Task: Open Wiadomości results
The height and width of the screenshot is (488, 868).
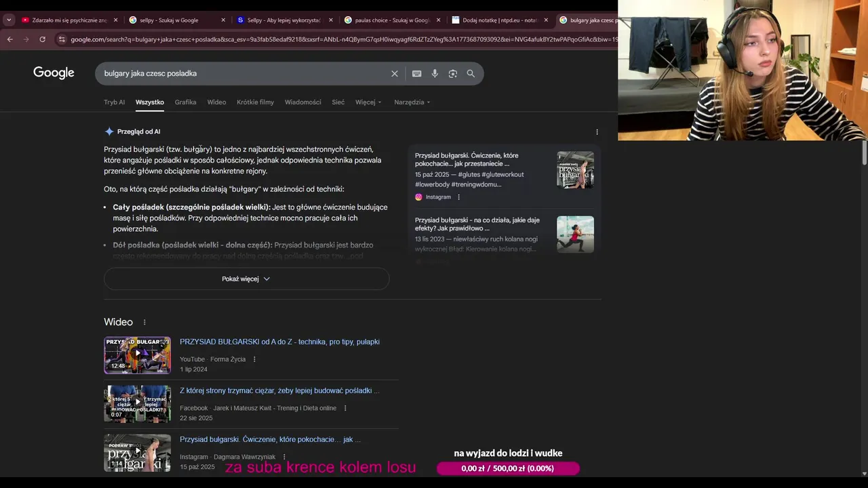Action: click(303, 102)
